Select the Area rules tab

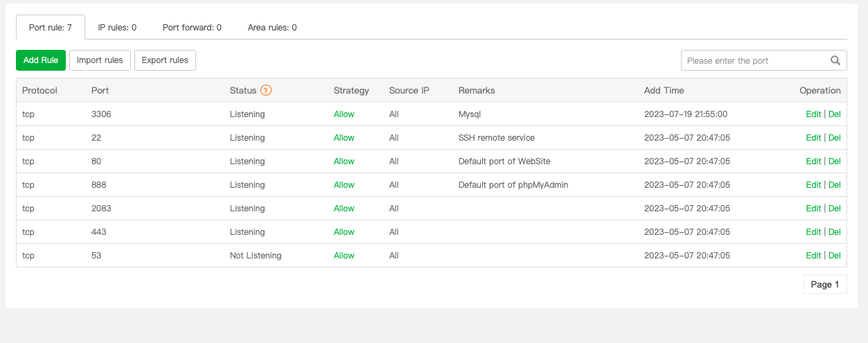[x=272, y=28]
